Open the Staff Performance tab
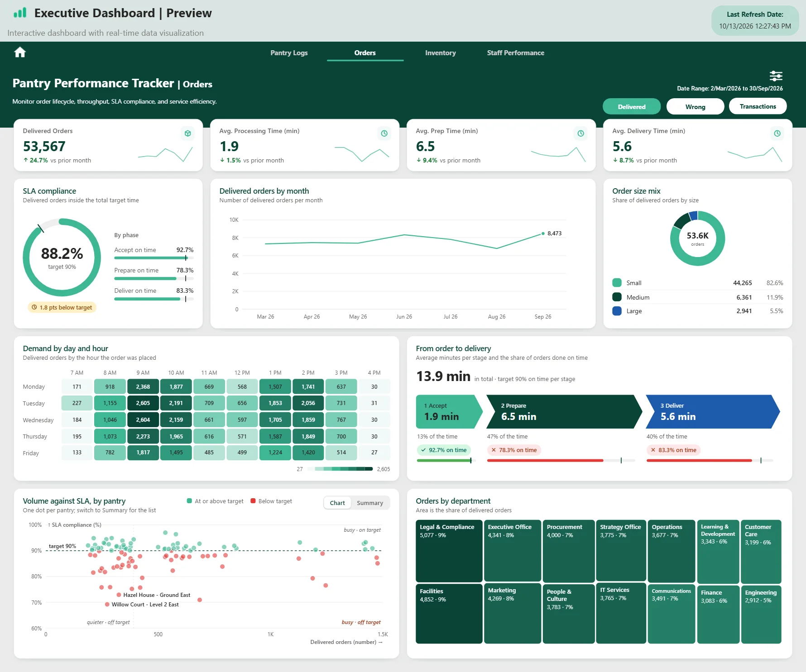806x672 pixels. point(515,53)
